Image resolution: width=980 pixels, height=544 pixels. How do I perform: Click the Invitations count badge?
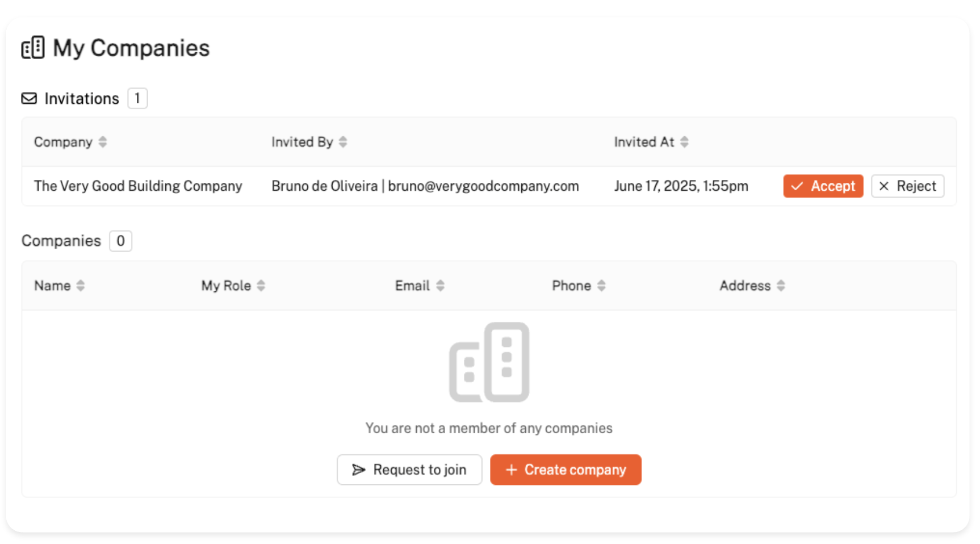(x=137, y=99)
